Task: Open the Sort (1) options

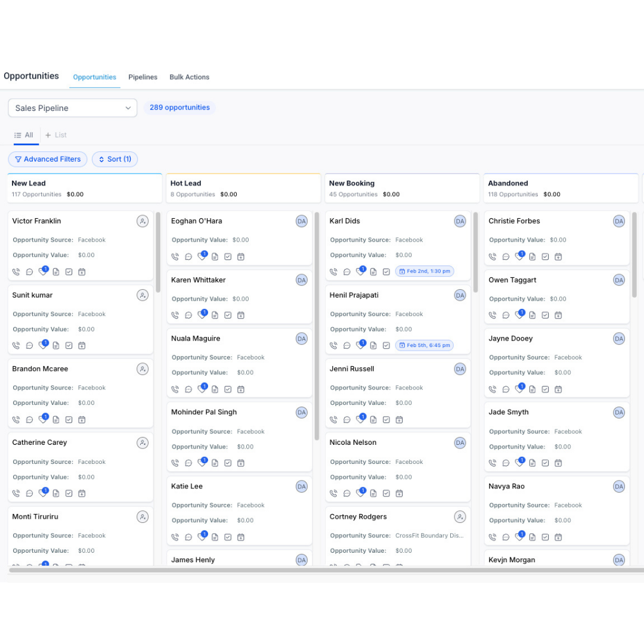Action: [114, 159]
